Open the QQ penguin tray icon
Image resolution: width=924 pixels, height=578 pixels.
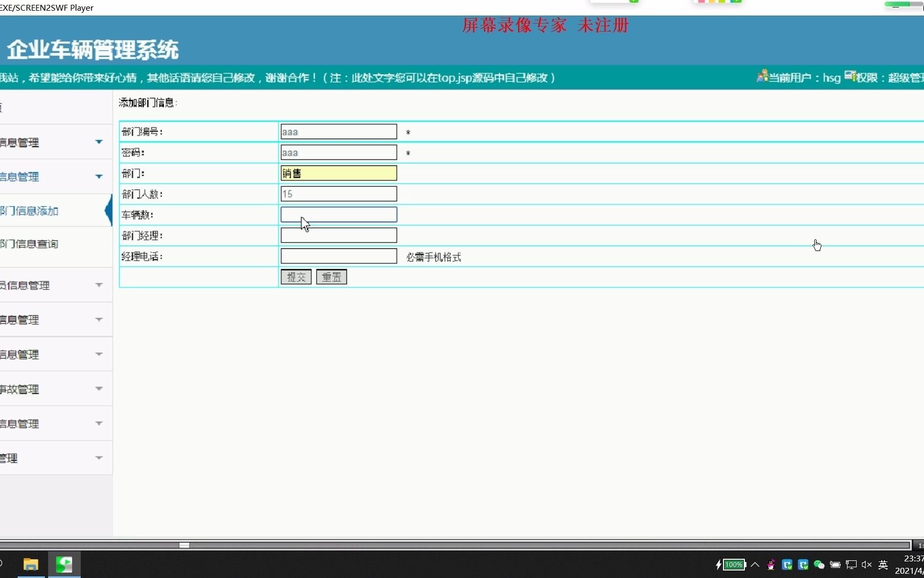pyautogui.click(x=771, y=565)
